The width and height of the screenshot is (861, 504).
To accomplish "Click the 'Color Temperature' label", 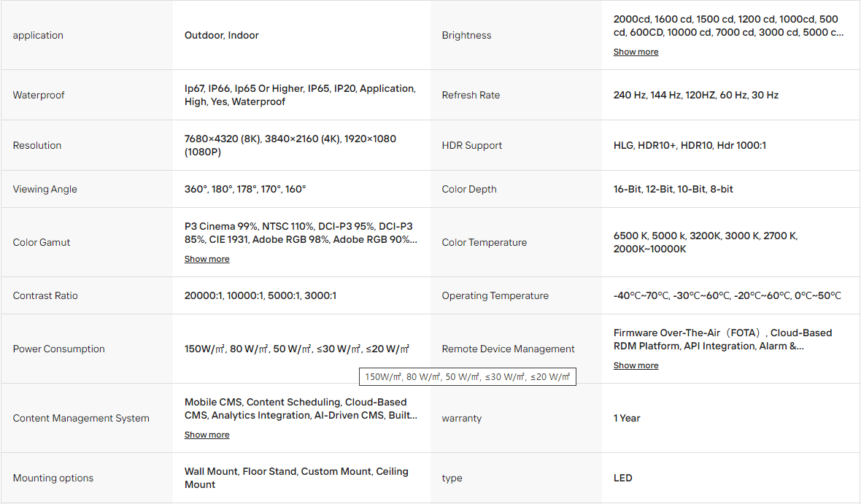I will 484,242.
